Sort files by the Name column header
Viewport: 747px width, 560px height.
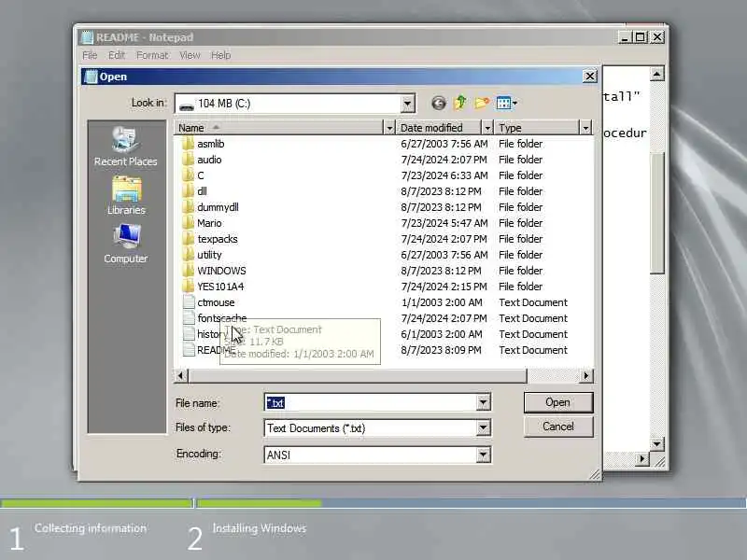click(278, 128)
